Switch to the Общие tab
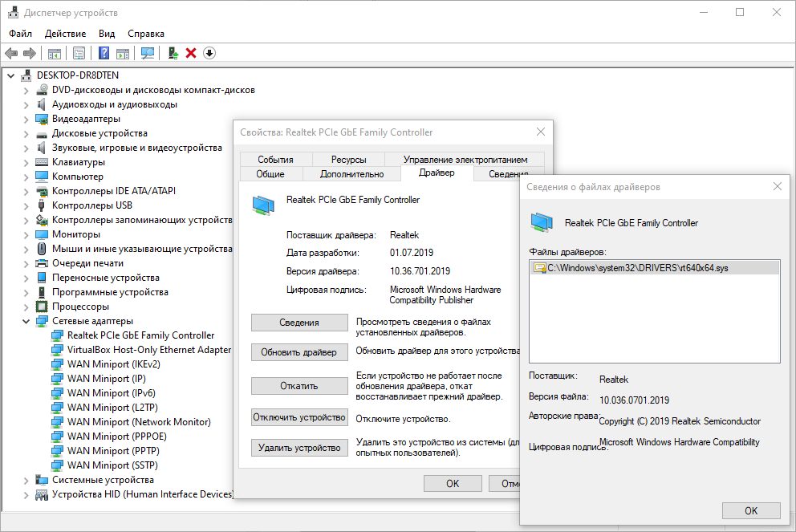 tap(270, 174)
